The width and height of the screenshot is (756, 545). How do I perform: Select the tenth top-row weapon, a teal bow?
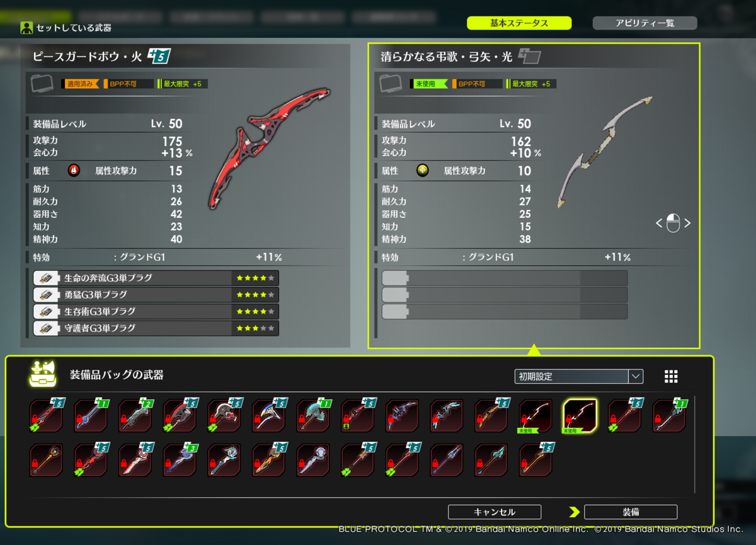click(x=447, y=416)
